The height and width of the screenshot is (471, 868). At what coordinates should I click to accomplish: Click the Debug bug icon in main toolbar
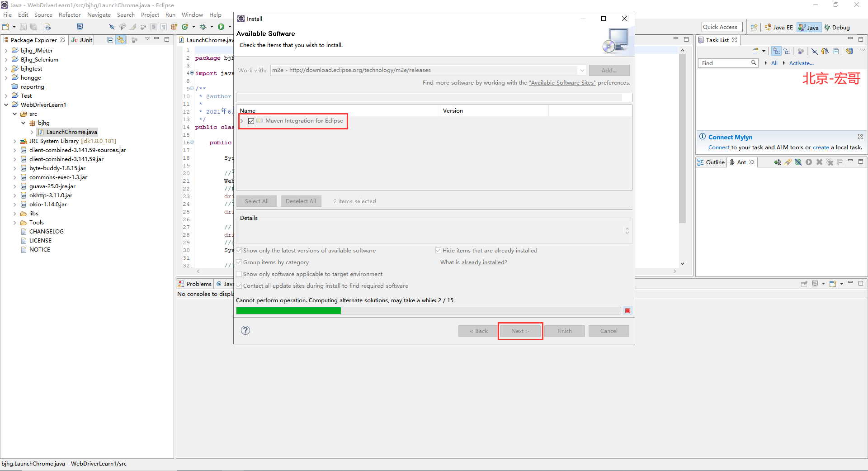(x=203, y=27)
